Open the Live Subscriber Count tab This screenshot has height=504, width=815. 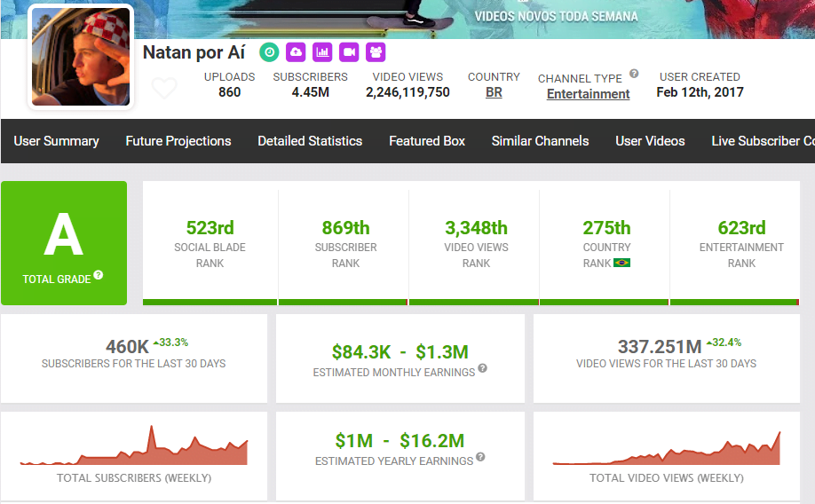(x=762, y=141)
